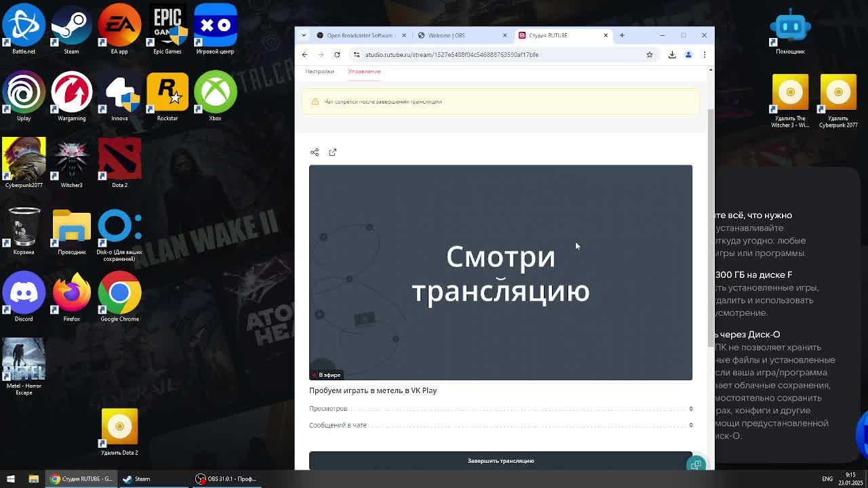This screenshot has height=488, width=868.
Task: Switch to the Настройки tab
Action: pos(319,71)
